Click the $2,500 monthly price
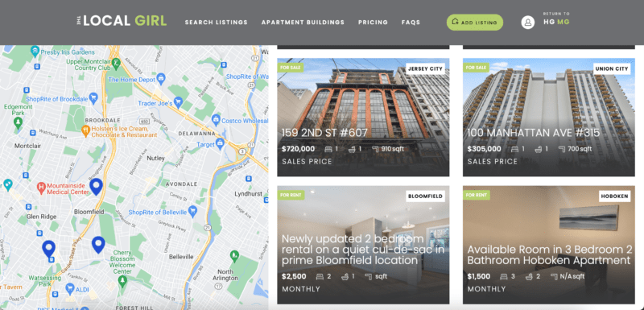Screen dimensions: 644x310 294,276
